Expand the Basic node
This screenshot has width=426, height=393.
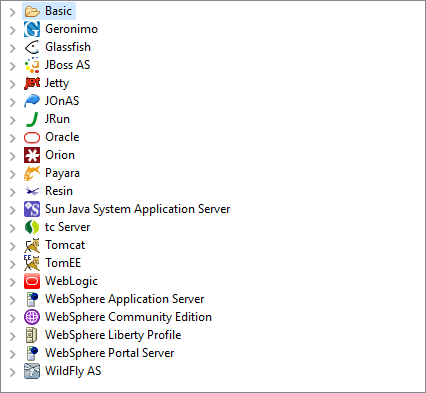[x=13, y=12]
